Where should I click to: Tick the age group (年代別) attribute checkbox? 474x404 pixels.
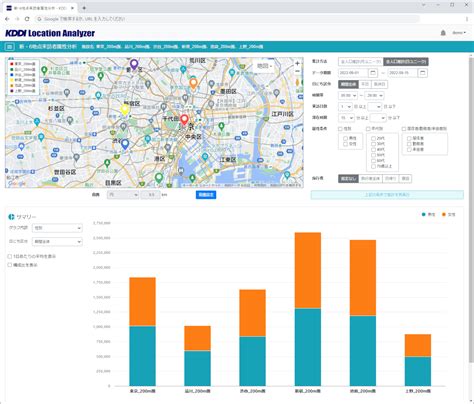[368, 129]
